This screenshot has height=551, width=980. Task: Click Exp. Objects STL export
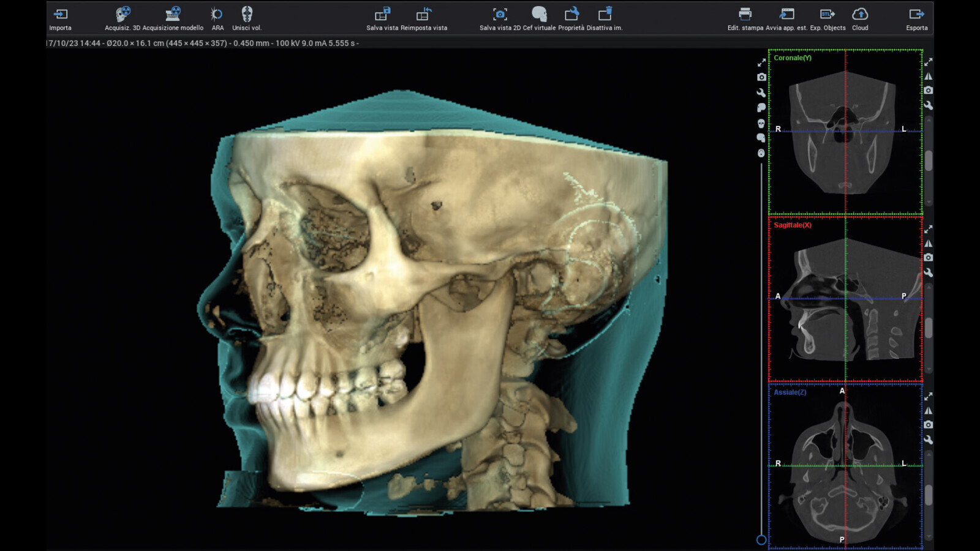[x=827, y=15]
